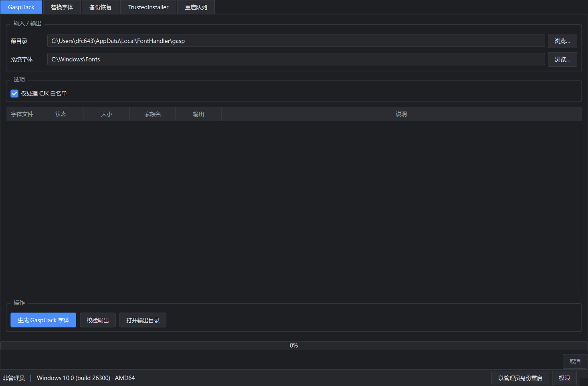This screenshot has height=386, width=588.
Task: Sort by 状态 column header
Action: [x=61, y=114]
